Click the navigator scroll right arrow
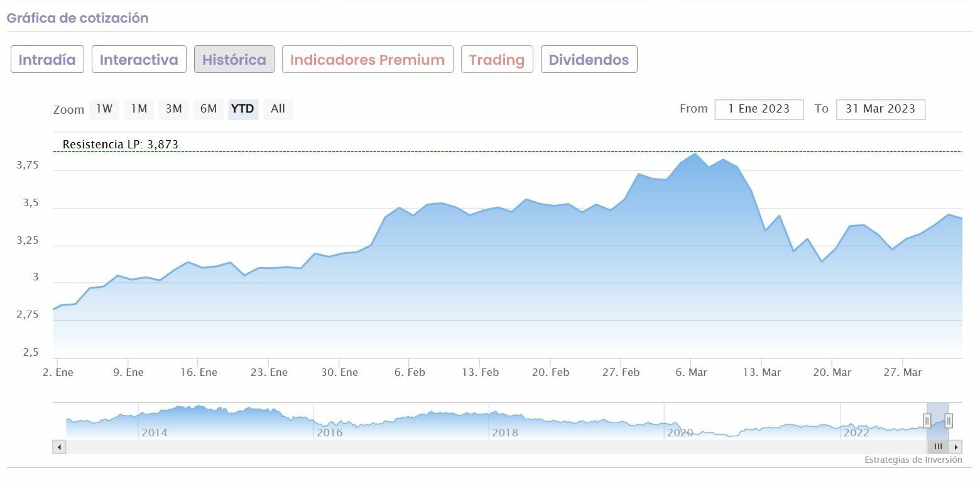 point(956,447)
